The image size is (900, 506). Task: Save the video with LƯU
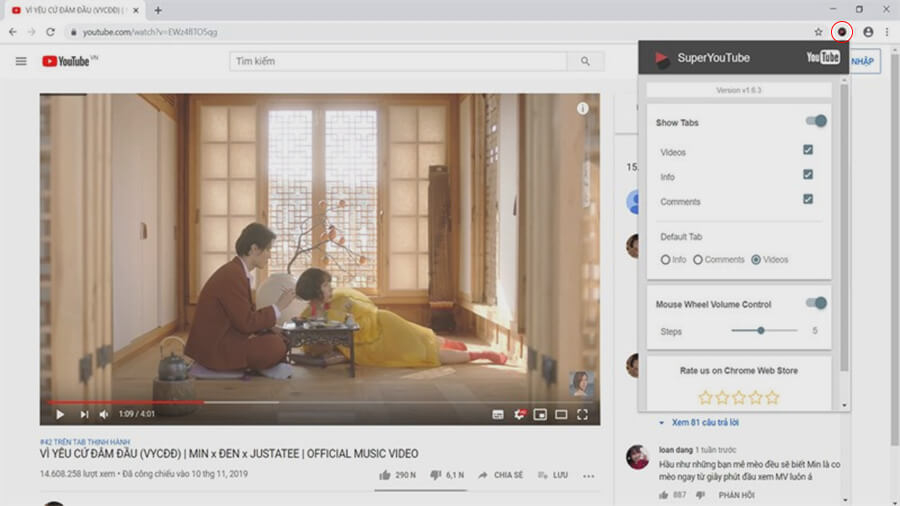(x=553, y=475)
